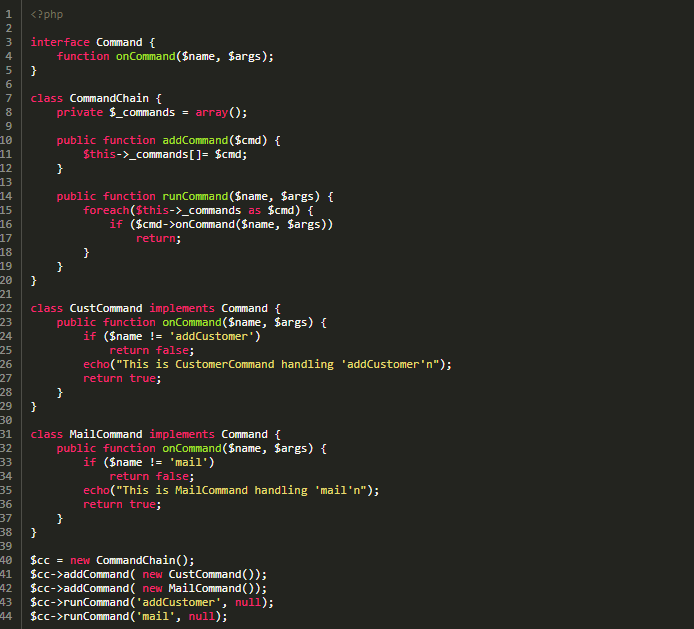Click 'return true' on line 36
694x629 pixels.
tap(120, 504)
